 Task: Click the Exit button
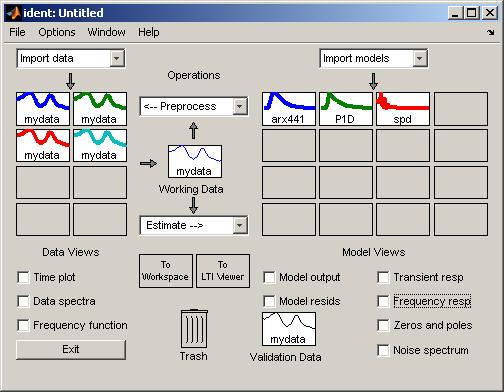click(x=71, y=350)
